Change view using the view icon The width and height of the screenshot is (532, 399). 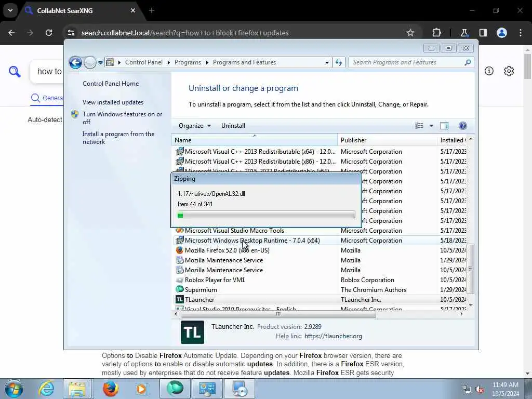pyautogui.click(x=419, y=126)
